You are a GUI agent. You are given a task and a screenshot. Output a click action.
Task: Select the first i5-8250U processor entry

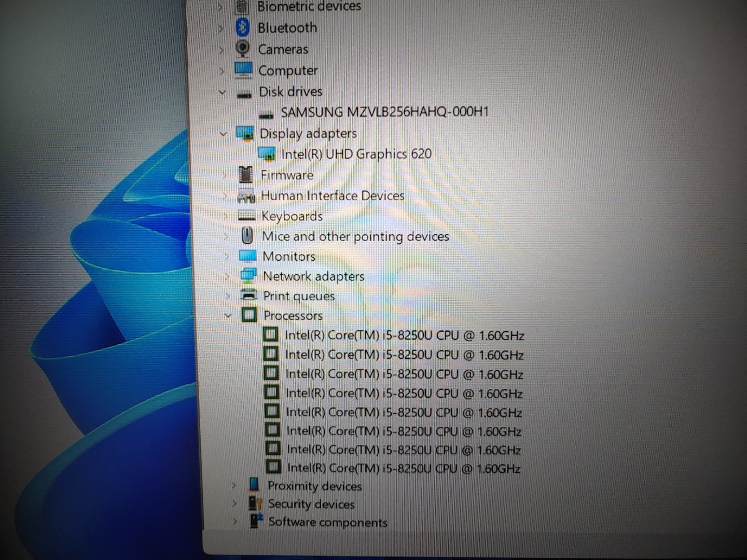405,335
